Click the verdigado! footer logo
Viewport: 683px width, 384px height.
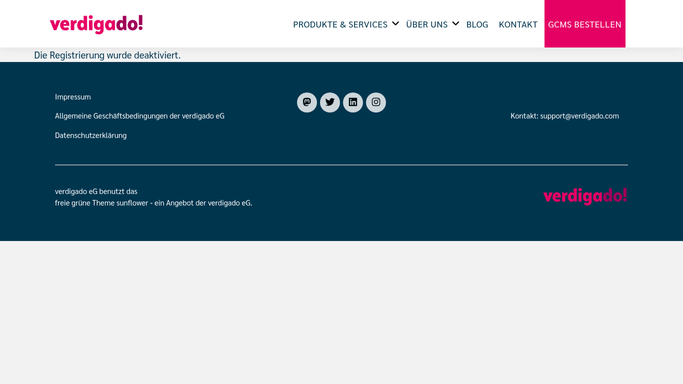585,196
